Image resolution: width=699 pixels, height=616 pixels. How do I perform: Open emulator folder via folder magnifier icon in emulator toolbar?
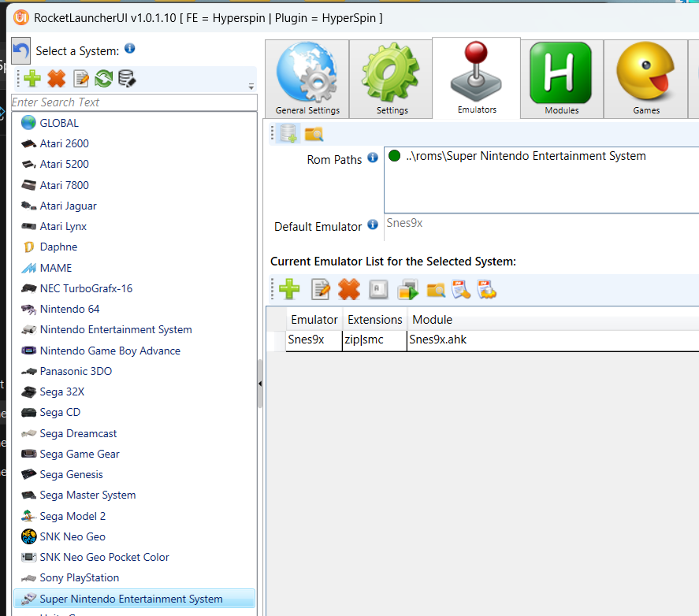(x=436, y=290)
